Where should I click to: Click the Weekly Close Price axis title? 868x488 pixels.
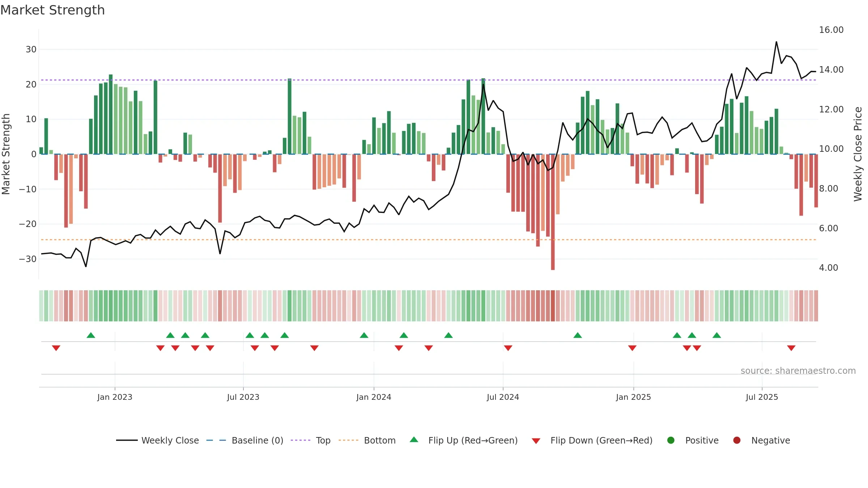[858, 154]
